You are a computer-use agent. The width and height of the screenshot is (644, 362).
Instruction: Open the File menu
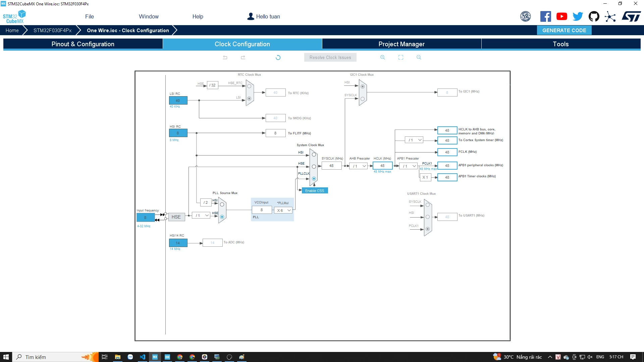tap(90, 16)
